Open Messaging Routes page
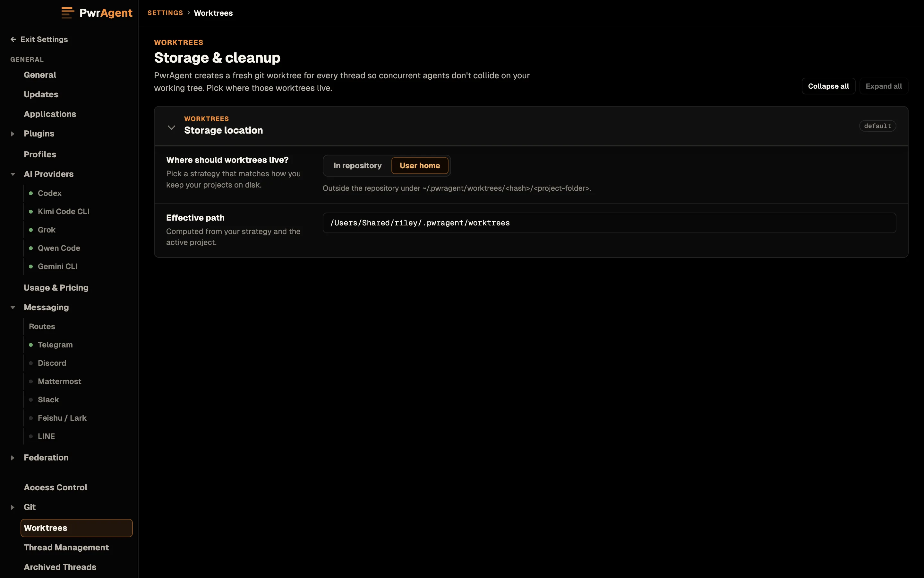Viewport: 924px width, 578px height. [x=42, y=327]
